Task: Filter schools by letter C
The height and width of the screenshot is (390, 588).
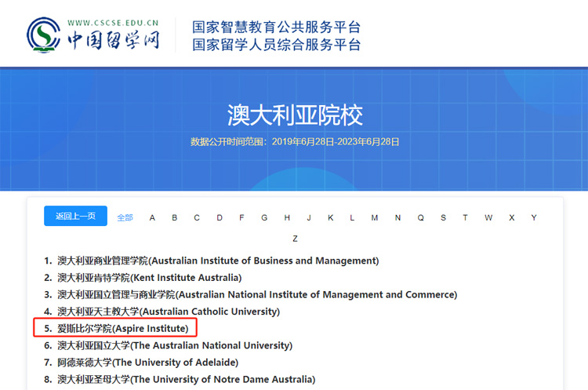Action: coord(197,217)
